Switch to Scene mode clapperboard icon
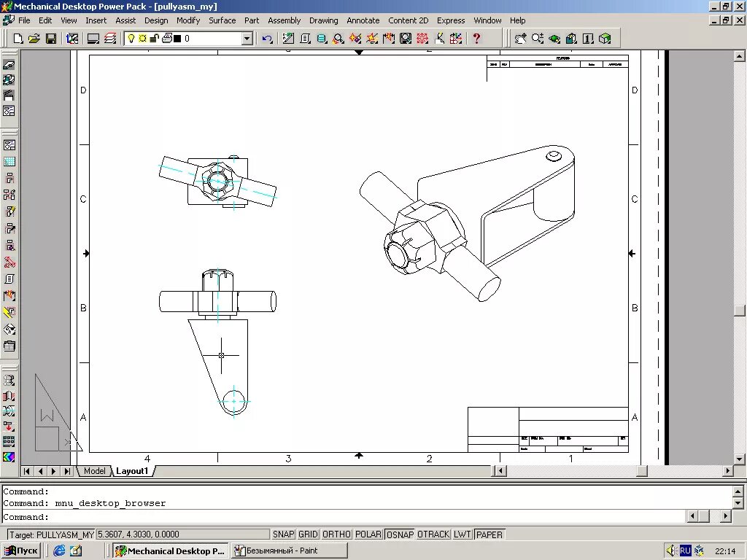 [x=9, y=96]
